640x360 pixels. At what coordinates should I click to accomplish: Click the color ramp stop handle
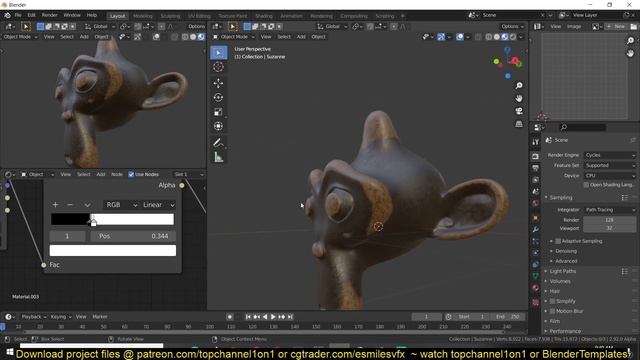(93, 222)
